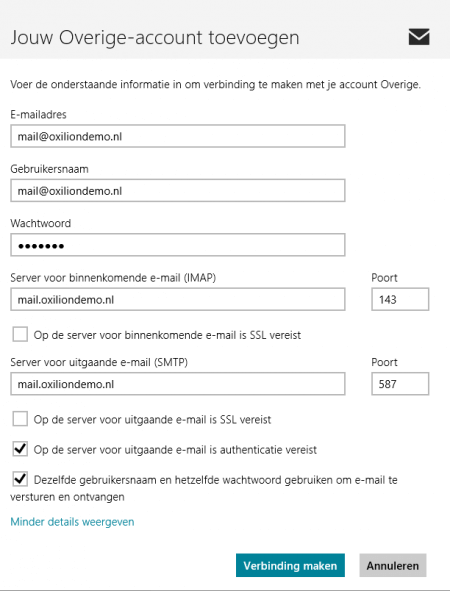450x591 pixels.
Task: Enable SSL for outgoing e-mail server
Action: click(20, 419)
